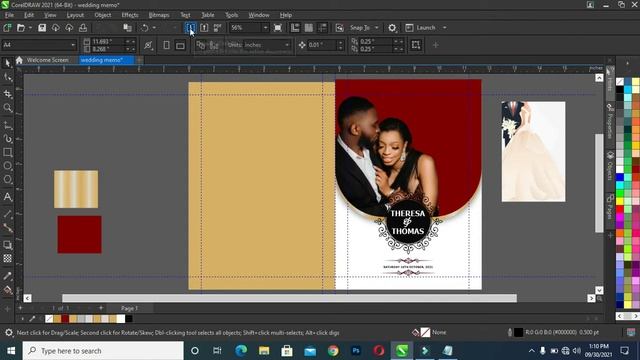This screenshot has height=360, width=640.
Task: Open the Effects menu
Action: point(130,15)
